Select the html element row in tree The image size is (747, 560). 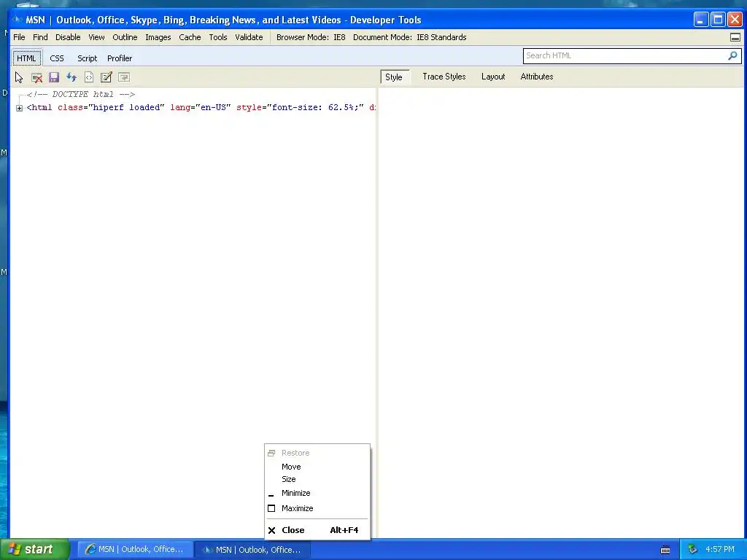200,108
